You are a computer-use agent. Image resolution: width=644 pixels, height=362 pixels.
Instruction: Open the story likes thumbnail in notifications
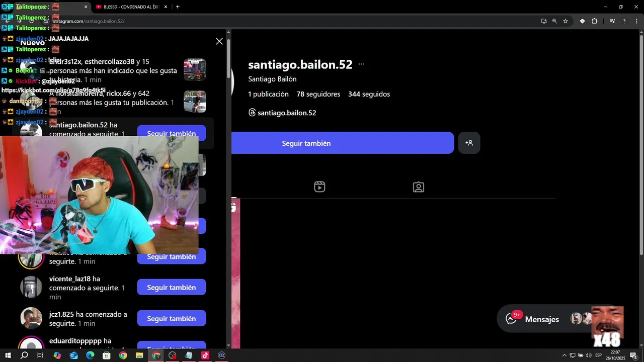coord(195,69)
